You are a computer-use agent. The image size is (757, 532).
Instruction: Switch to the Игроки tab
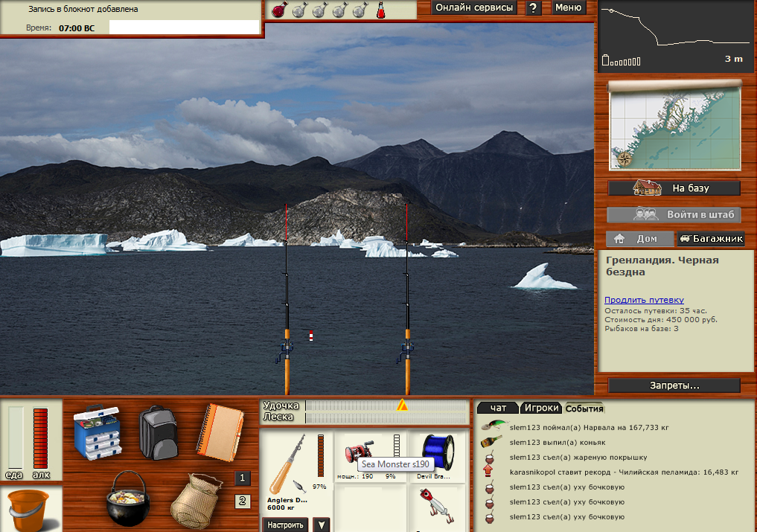click(x=541, y=408)
